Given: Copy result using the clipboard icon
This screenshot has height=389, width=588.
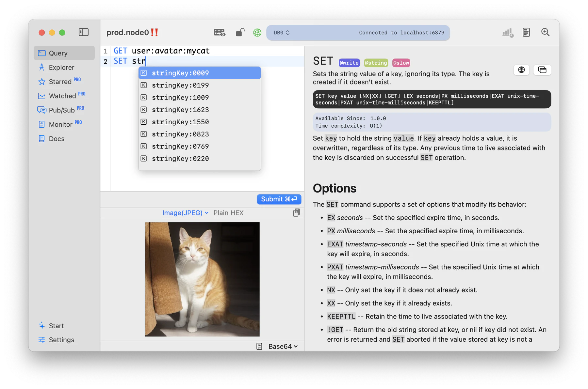Looking at the screenshot, I should (x=296, y=212).
